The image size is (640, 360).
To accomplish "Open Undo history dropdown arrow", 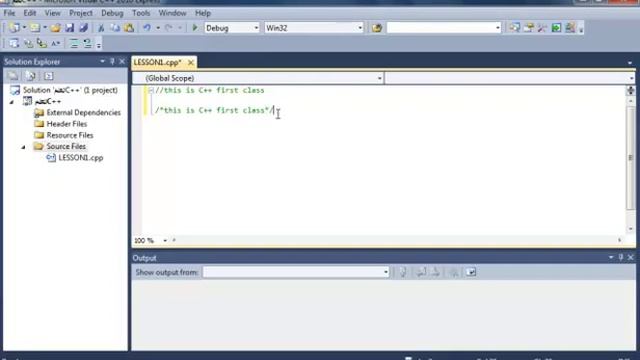I will [x=158, y=28].
